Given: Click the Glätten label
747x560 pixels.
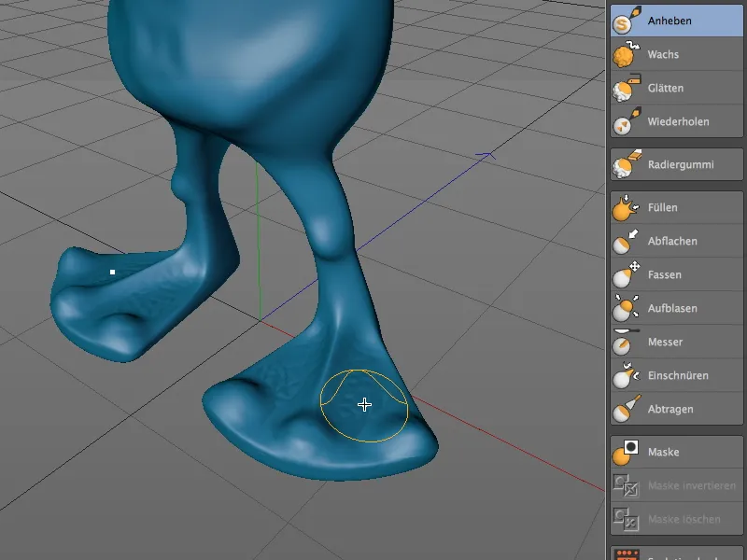Looking at the screenshot, I should point(666,88).
